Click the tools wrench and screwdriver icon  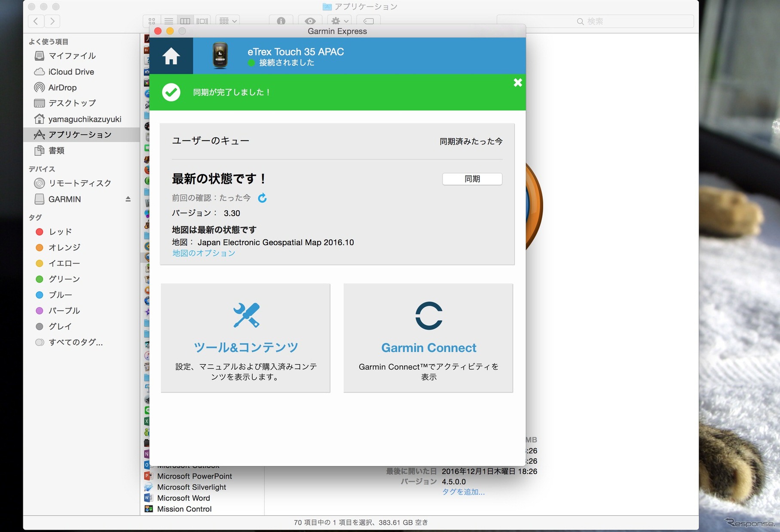click(246, 315)
